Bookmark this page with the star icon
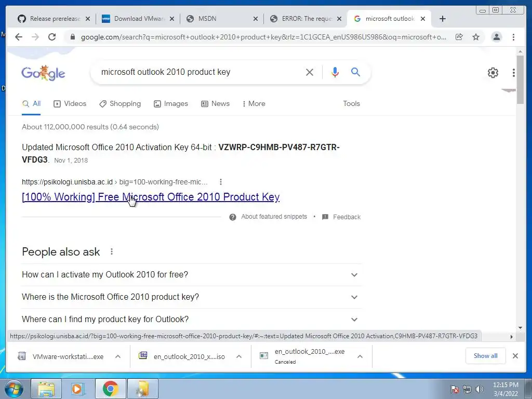The image size is (532, 399). coord(476,37)
